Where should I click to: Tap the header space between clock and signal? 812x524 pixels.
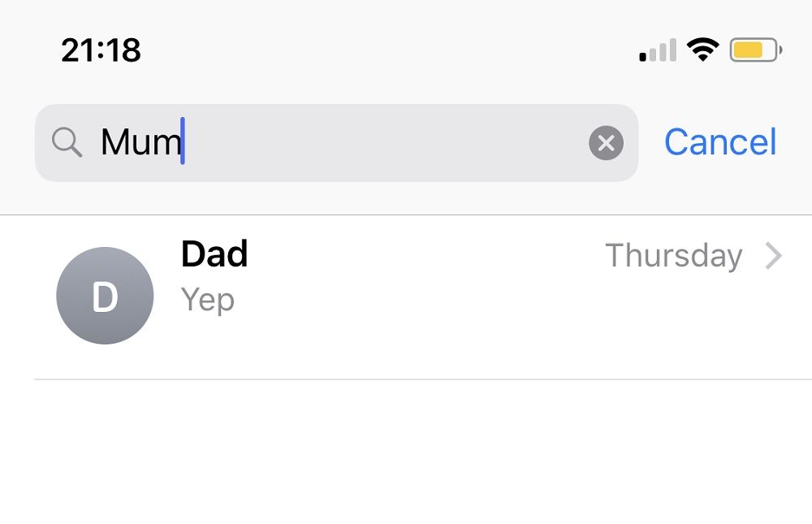(x=390, y=51)
